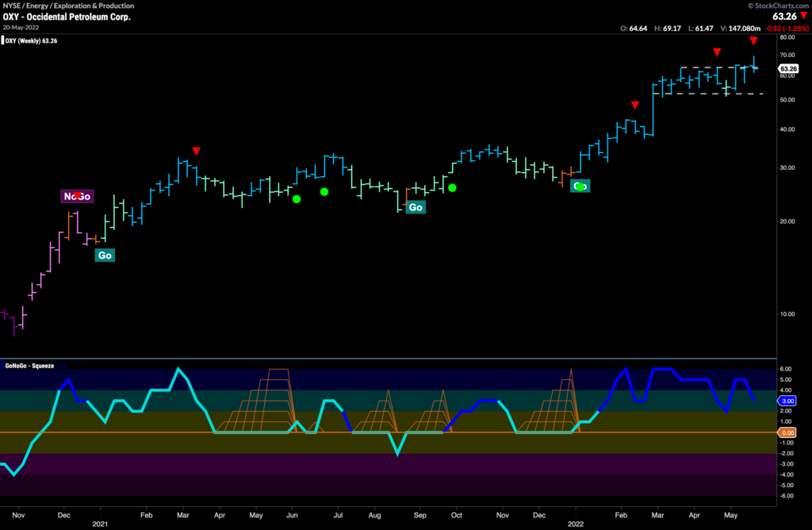Viewport: 812px width, 530px height.
Task: Select the Go label near December 2020
Action: pos(105,255)
